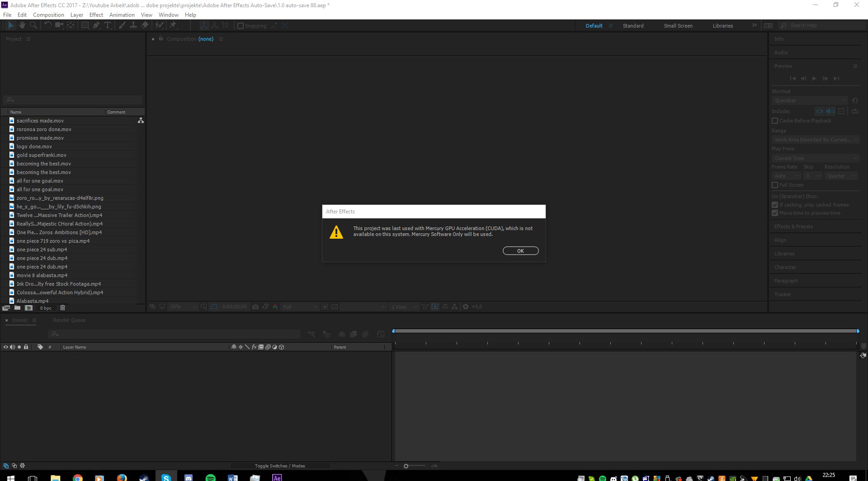Click the 8 bpc color depth button
This screenshot has width=868, height=481.
[x=46, y=308]
